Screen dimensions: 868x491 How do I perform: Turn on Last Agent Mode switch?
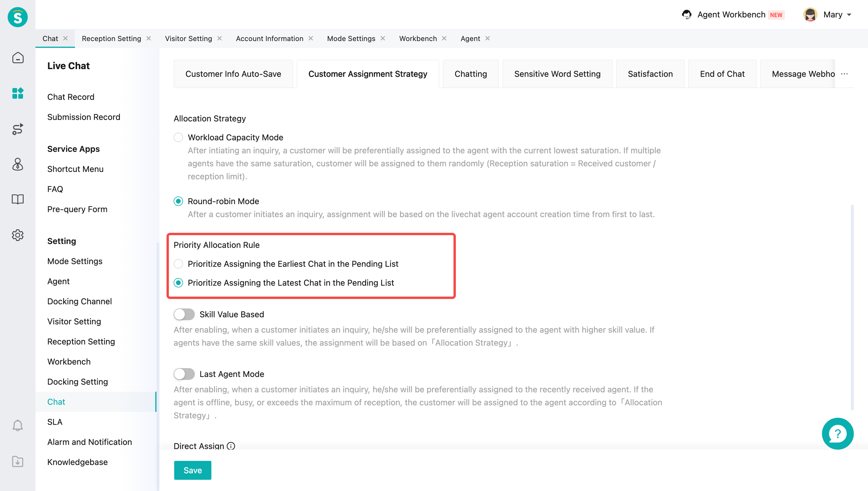184,374
